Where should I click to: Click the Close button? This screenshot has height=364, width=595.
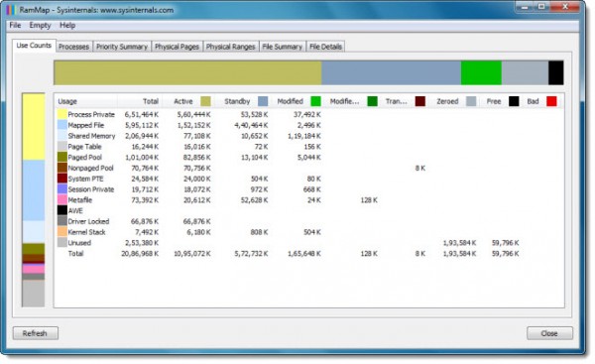(549, 333)
